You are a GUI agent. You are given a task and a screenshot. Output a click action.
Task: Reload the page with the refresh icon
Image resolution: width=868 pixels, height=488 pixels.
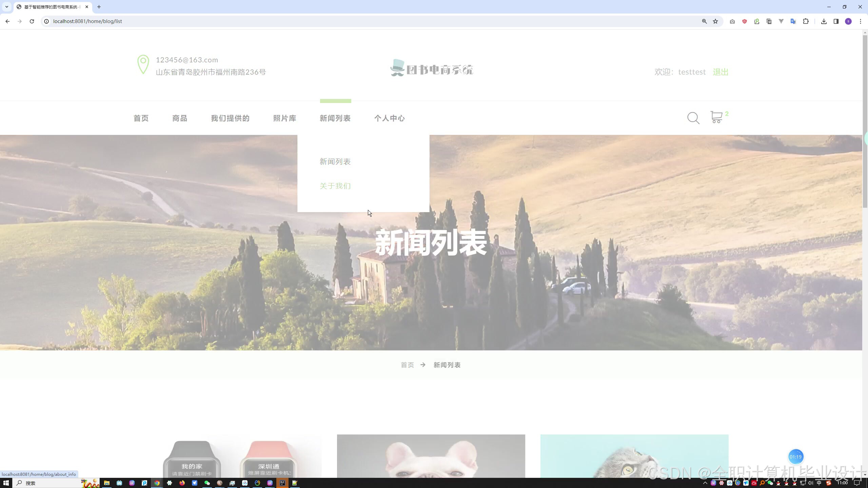32,21
